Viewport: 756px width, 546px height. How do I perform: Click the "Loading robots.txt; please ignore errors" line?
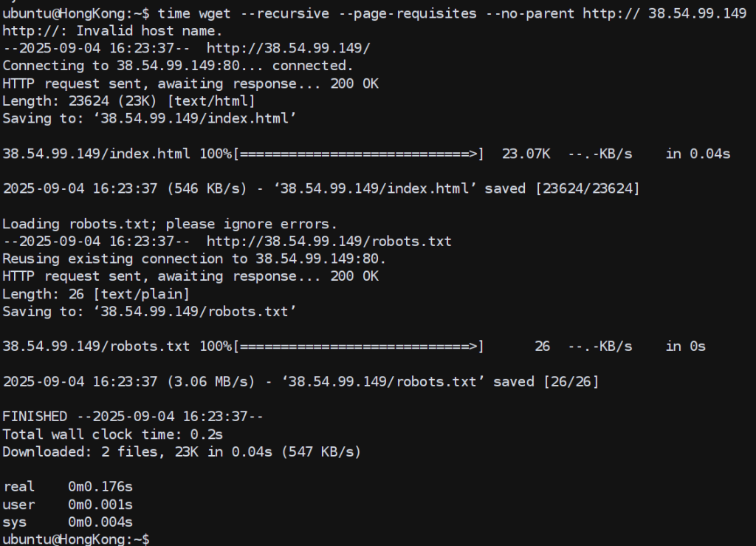[169, 224]
